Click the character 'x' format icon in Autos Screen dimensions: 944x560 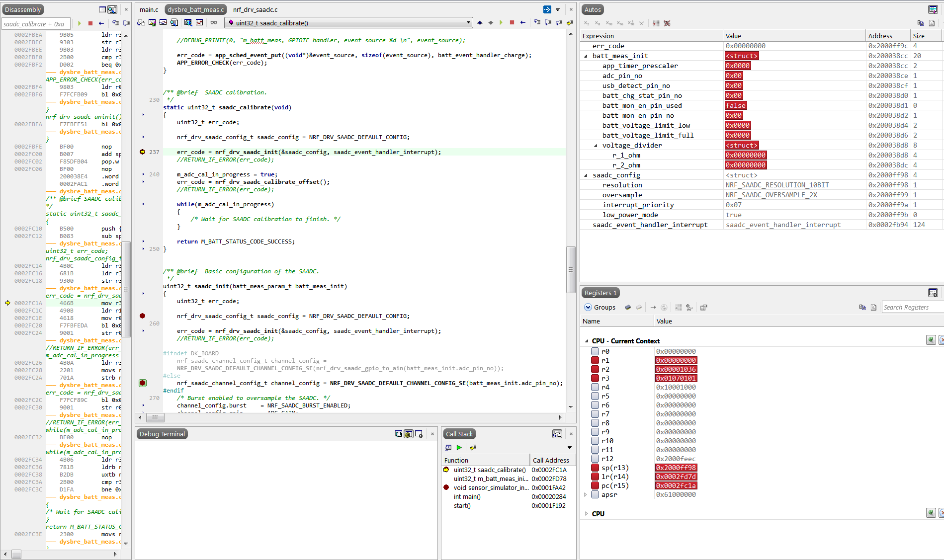[642, 23]
